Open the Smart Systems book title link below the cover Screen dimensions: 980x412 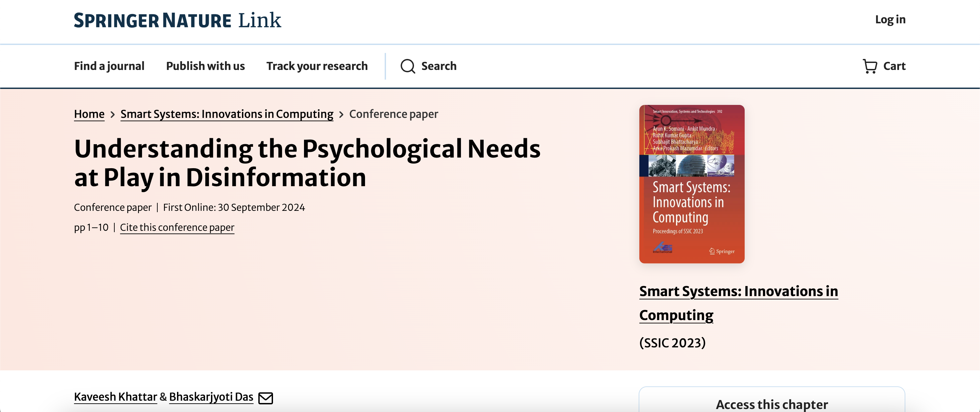click(x=738, y=291)
